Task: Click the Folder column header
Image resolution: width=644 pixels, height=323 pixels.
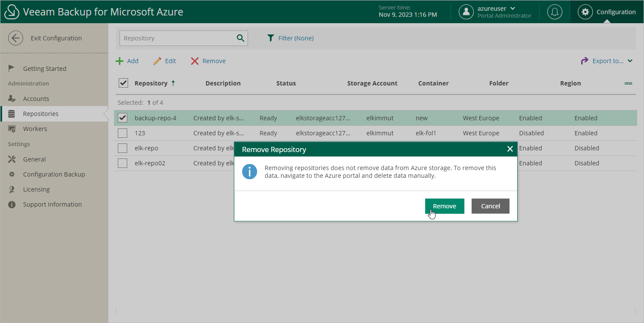Action: pos(499,83)
